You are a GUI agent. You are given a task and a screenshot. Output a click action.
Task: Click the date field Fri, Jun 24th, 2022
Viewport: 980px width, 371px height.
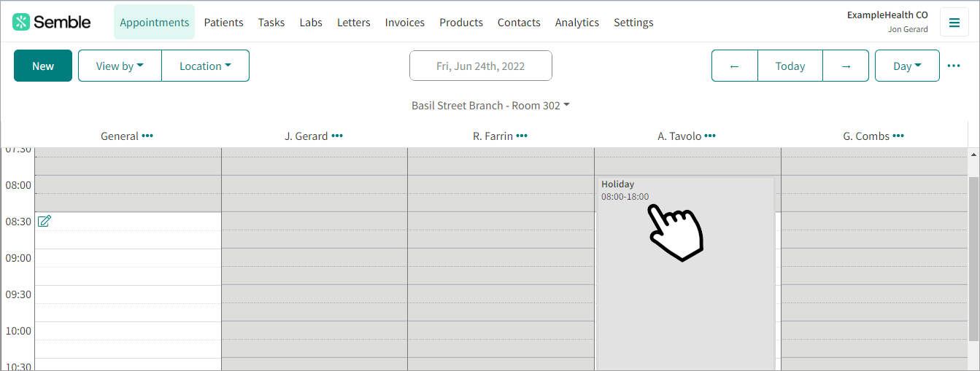pos(481,66)
